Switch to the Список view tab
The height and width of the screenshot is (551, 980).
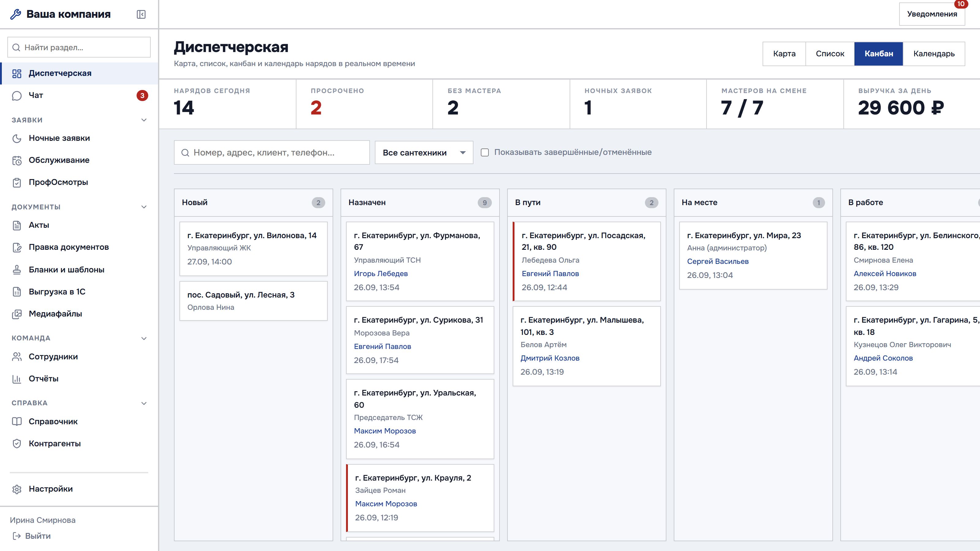[830, 54]
